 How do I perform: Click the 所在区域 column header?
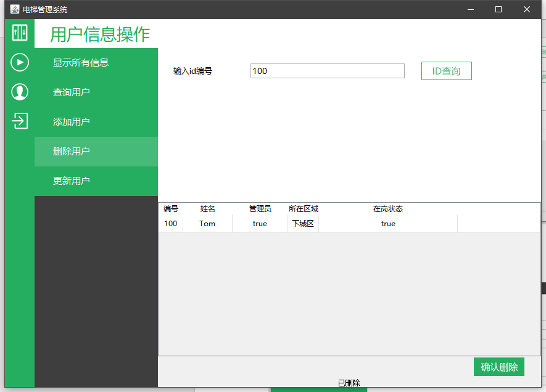[304, 209]
